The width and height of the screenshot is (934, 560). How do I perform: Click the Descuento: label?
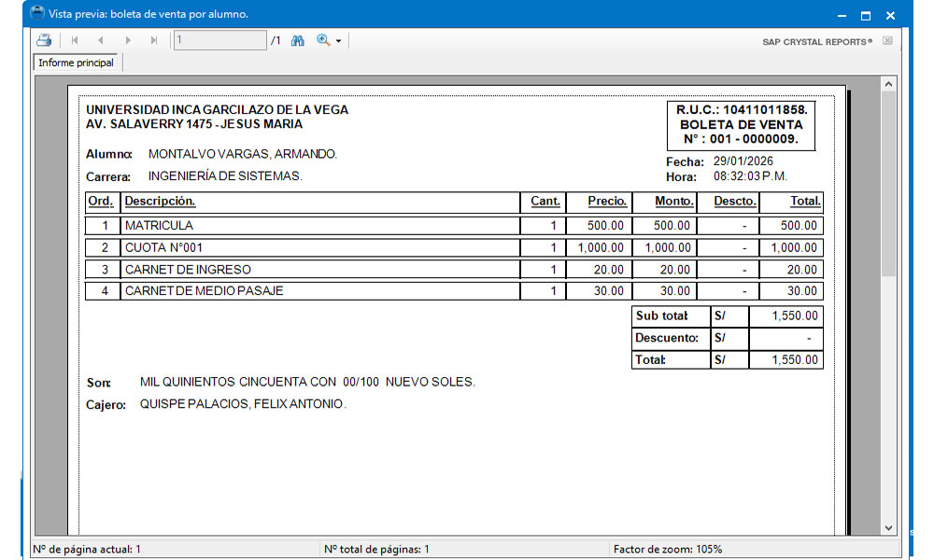click(x=667, y=338)
